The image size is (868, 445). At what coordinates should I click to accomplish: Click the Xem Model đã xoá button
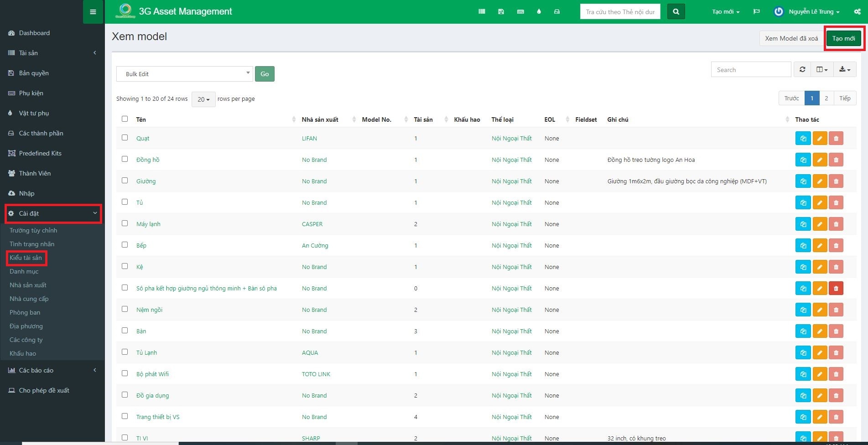(791, 38)
